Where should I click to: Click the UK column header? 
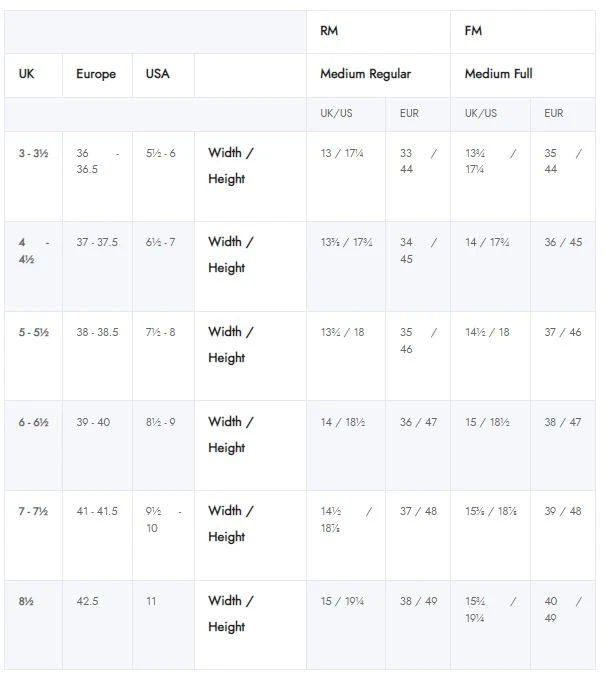coord(27,74)
